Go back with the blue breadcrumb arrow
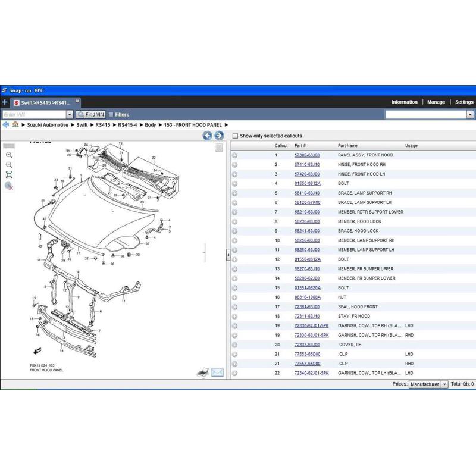Screen dimensions: 476x476 click(5, 124)
